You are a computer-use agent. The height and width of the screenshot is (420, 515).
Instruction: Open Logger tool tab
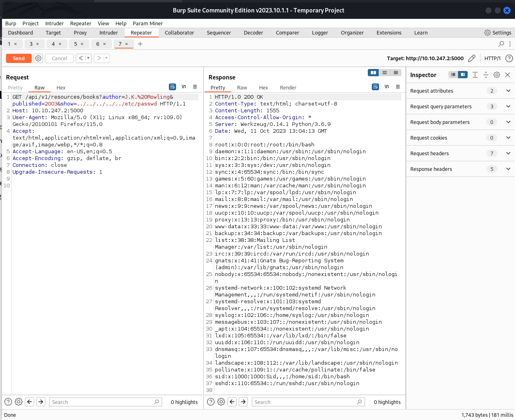[320, 32]
